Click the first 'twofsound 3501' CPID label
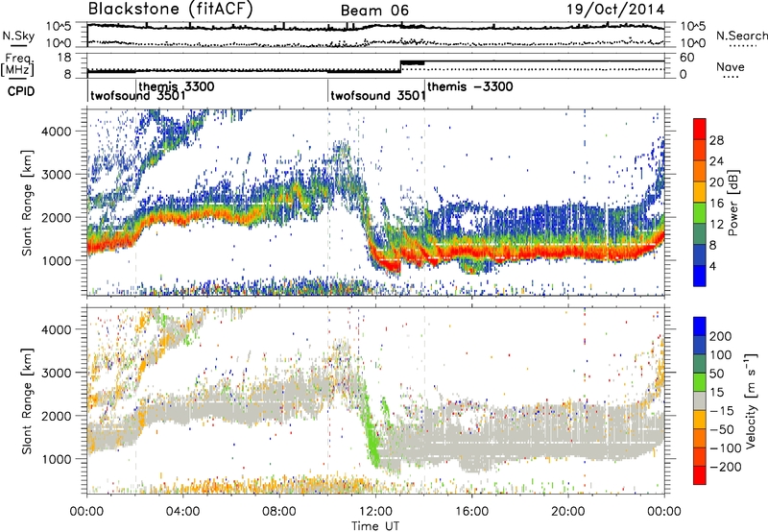The image size is (768, 532). click(138, 95)
